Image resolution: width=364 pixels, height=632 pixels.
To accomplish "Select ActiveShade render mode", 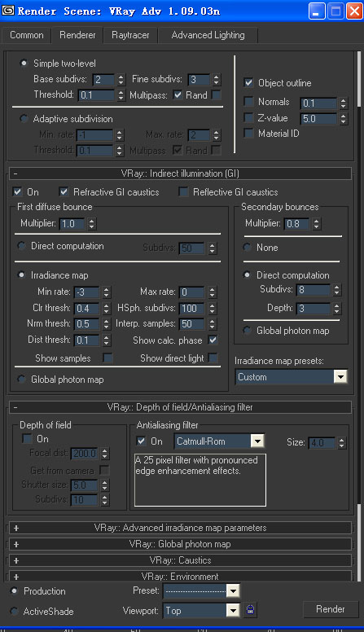I will pyautogui.click(x=14, y=612).
